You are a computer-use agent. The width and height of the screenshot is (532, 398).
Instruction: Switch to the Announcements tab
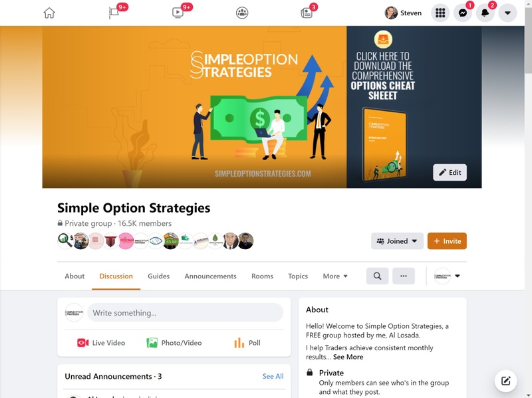[210, 276]
